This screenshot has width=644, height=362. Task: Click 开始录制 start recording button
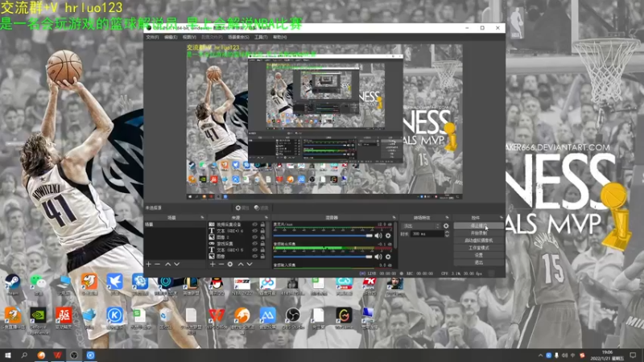coord(479,233)
